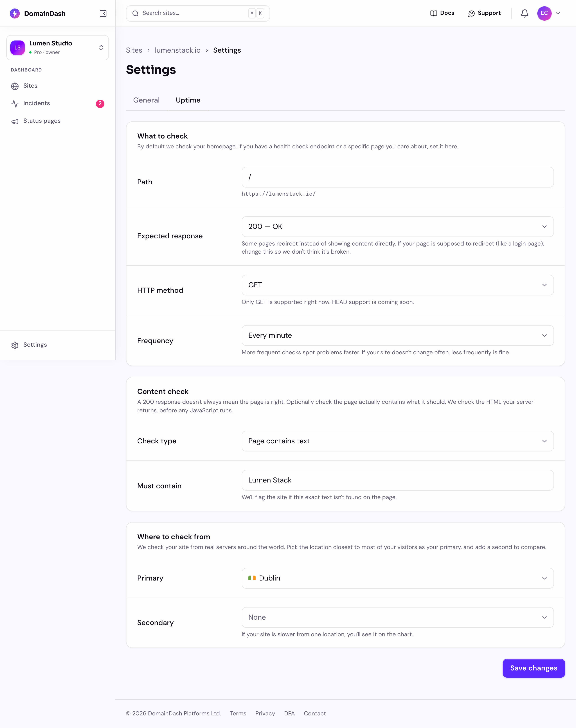576x728 pixels.
Task: Open Sites in the sidebar
Action: (x=58, y=86)
